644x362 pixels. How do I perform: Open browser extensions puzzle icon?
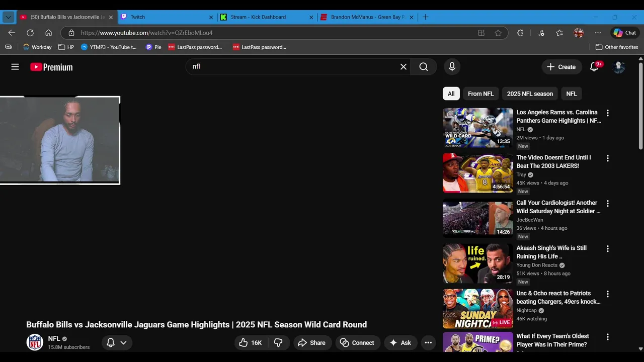(x=520, y=33)
